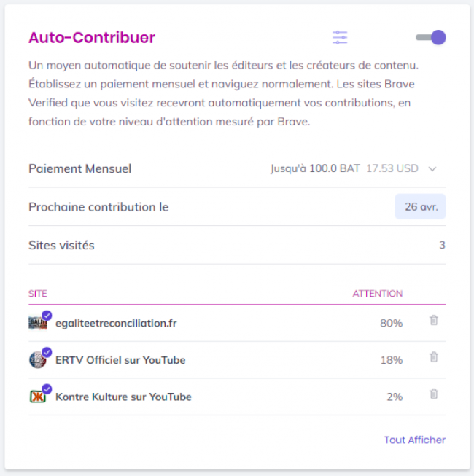Open ERTV Officiel sur YouTube link
This screenshot has width=474, height=476.
coord(120,360)
